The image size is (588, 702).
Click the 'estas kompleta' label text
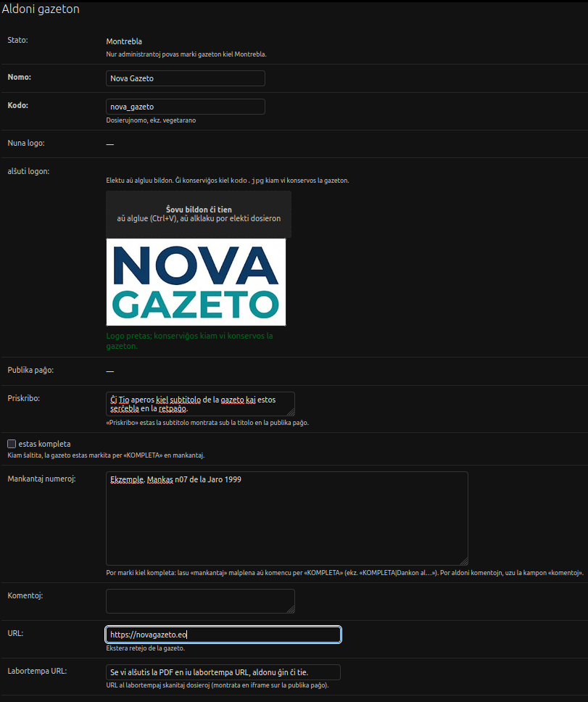coord(44,444)
